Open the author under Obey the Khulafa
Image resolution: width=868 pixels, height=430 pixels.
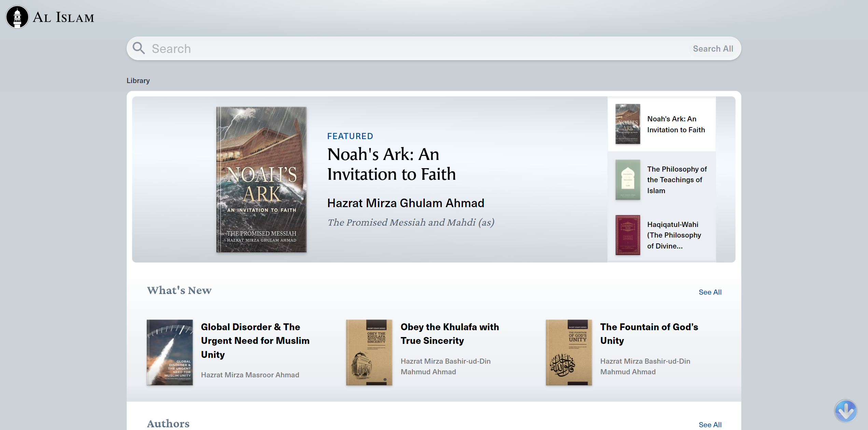pyautogui.click(x=445, y=366)
